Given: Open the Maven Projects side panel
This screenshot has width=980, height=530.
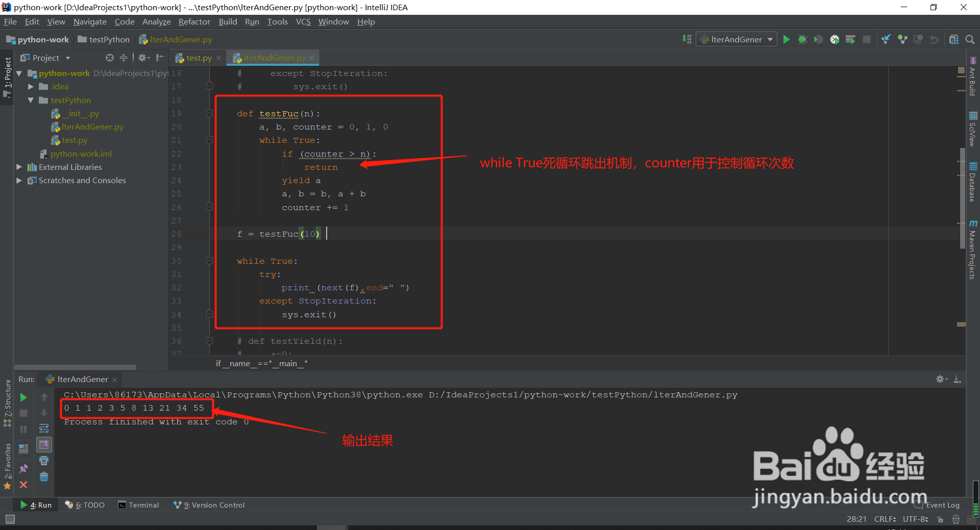Looking at the screenshot, I should 973,249.
